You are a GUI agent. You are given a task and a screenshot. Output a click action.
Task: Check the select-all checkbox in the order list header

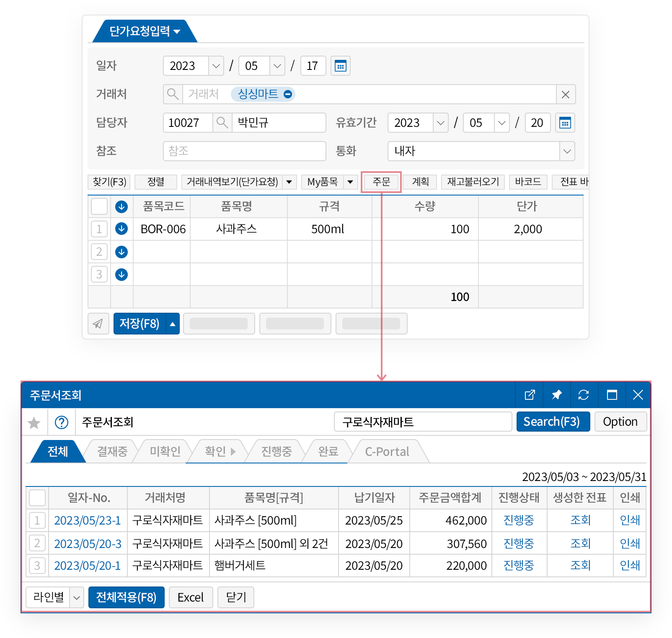point(37,498)
